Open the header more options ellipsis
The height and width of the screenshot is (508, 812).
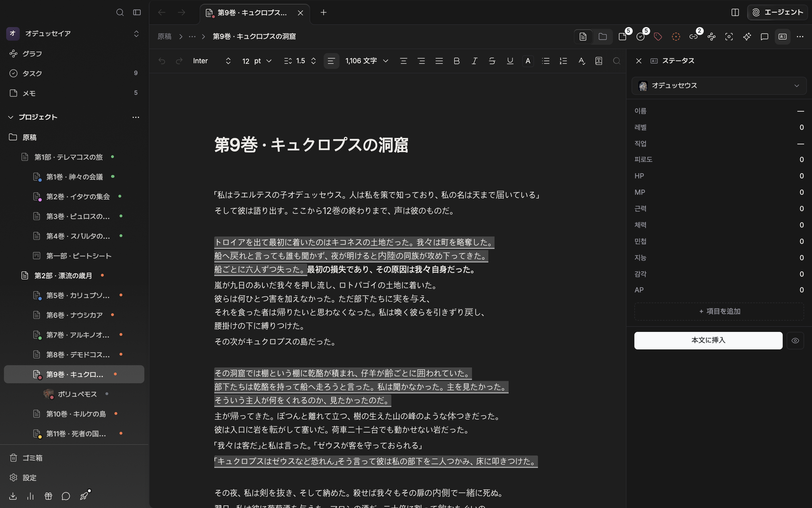tap(800, 37)
